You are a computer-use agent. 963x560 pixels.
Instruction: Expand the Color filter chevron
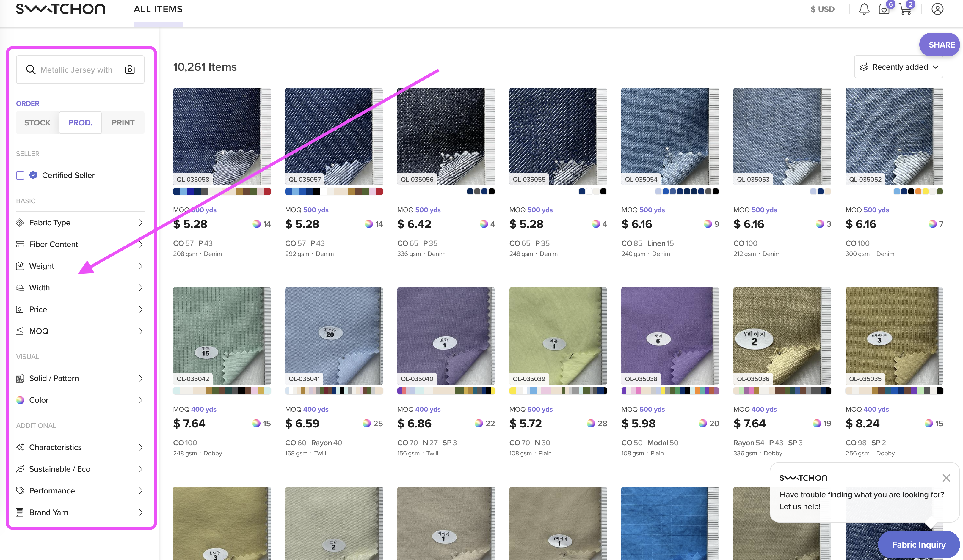click(x=141, y=400)
